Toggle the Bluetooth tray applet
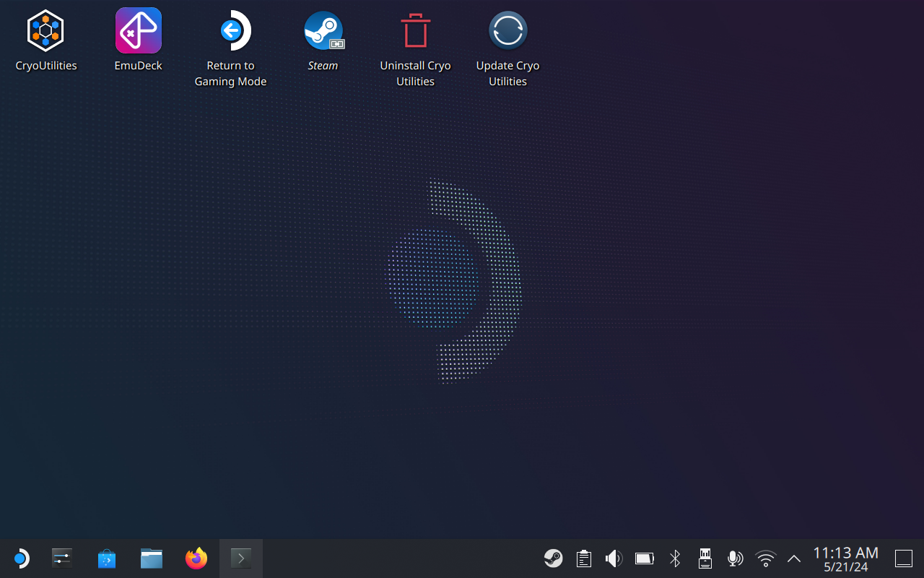Screen dimensions: 924x578 coord(675,558)
